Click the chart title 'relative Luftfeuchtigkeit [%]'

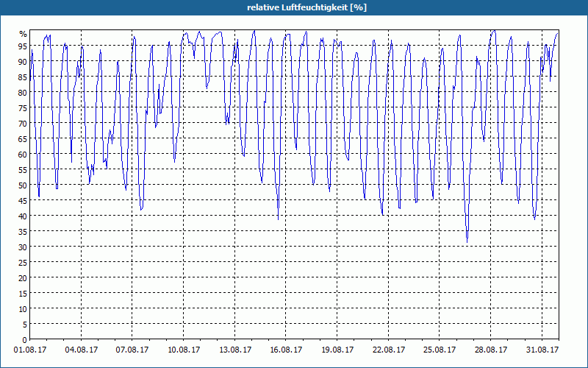coord(306,7)
